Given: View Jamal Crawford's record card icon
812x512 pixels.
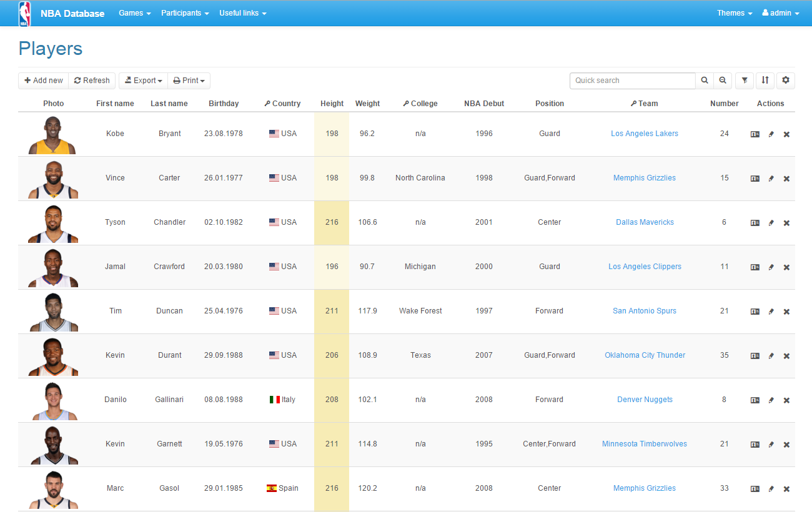Looking at the screenshot, I should pyautogui.click(x=755, y=267).
